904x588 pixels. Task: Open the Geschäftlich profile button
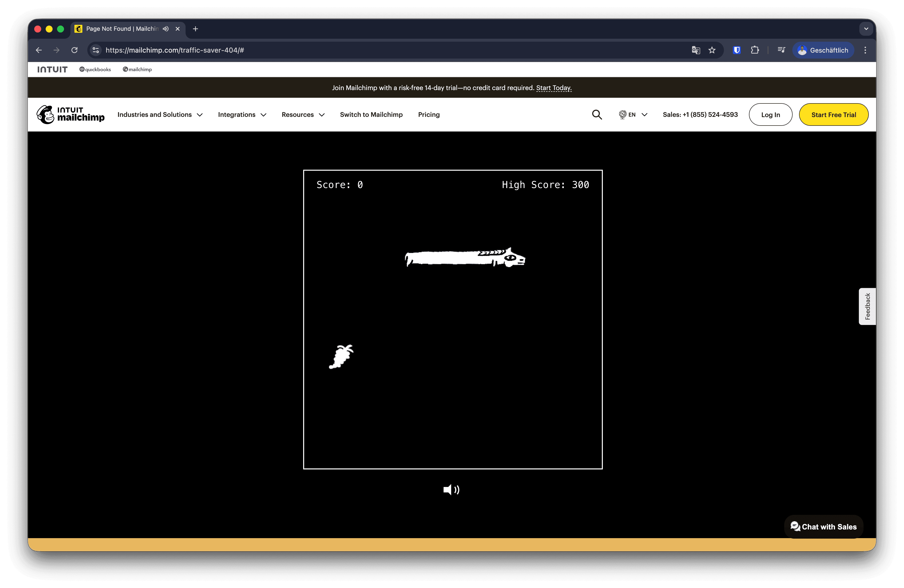pyautogui.click(x=823, y=50)
